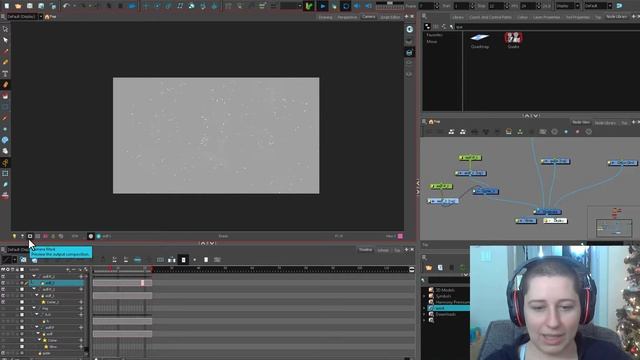Viewport: 640px width, 360px height.
Task: Select the Quadmap node in Node Library
Action: click(x=480, y=41)
